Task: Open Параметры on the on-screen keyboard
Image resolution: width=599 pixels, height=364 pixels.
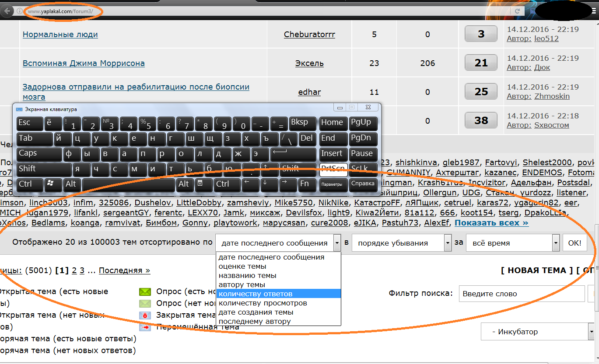Action: tap(333, 185)
